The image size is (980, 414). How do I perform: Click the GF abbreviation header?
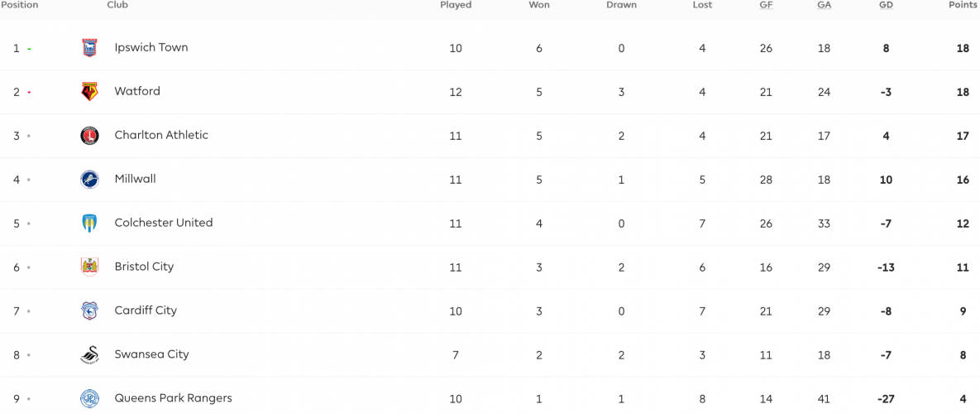click(x=766, y=5)
